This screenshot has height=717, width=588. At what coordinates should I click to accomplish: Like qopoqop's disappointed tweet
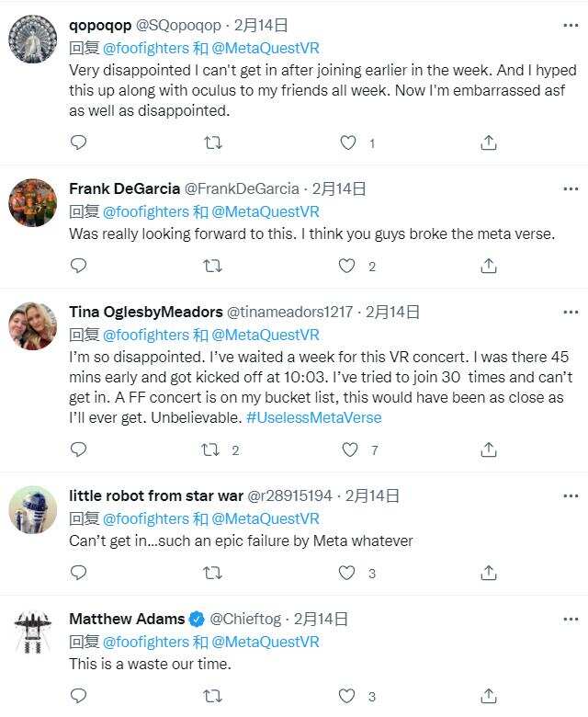click(347, 142)
